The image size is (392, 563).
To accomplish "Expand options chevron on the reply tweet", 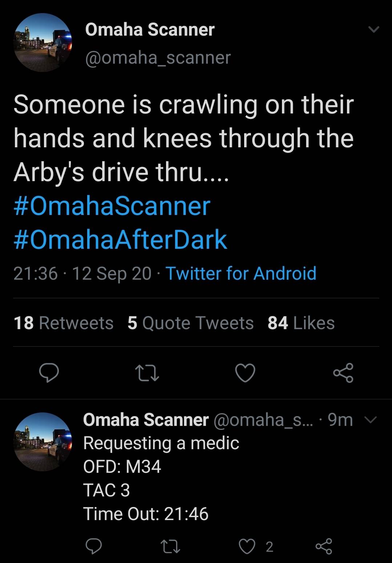I will click(370, 420).
